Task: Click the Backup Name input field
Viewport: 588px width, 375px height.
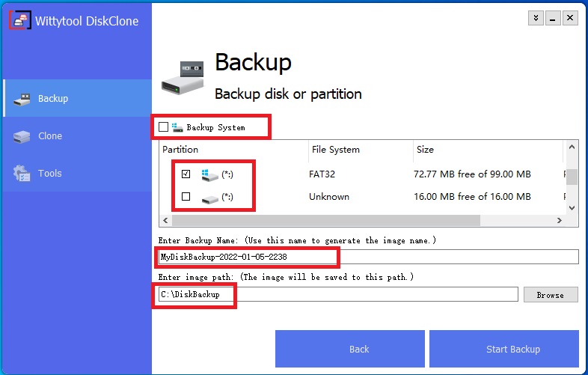Action: (368, 257)
